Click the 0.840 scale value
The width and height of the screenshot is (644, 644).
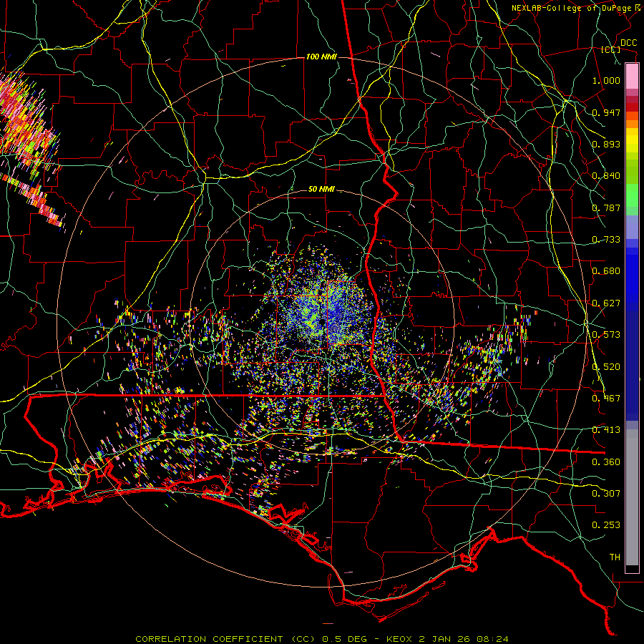(x=606, y=176)
